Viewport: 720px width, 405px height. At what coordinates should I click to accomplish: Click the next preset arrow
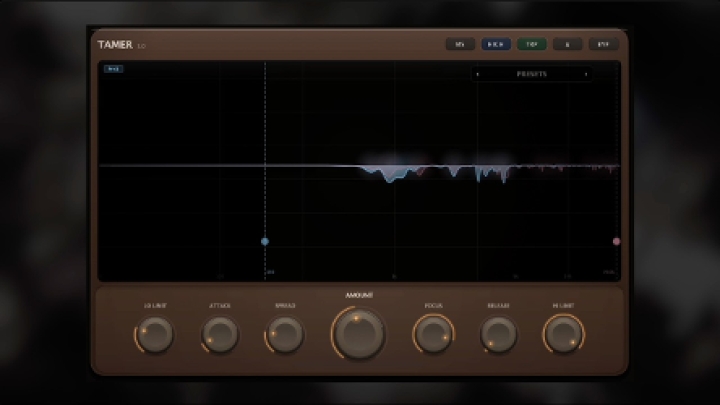pyautogui.click(x=586, y=74)
